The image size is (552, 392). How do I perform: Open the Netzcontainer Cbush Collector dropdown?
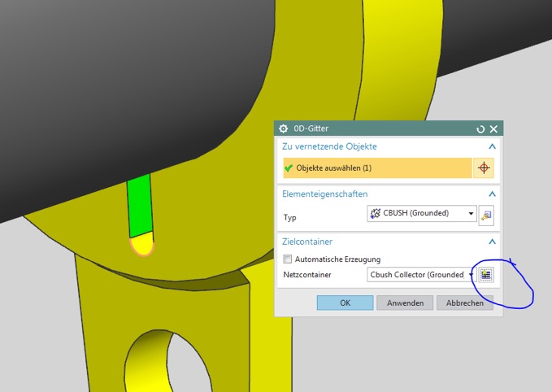pyautogui.click(x=422, y=275)
